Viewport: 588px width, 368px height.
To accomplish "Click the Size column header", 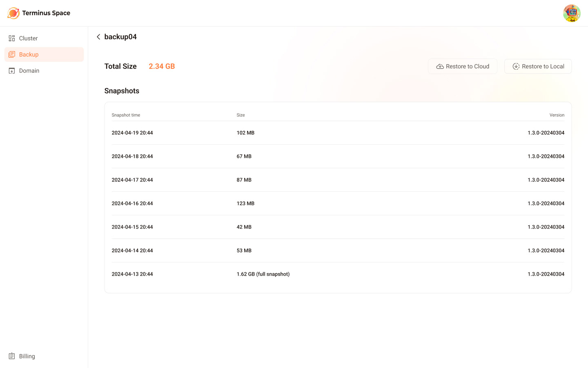I will pos(241,115).
